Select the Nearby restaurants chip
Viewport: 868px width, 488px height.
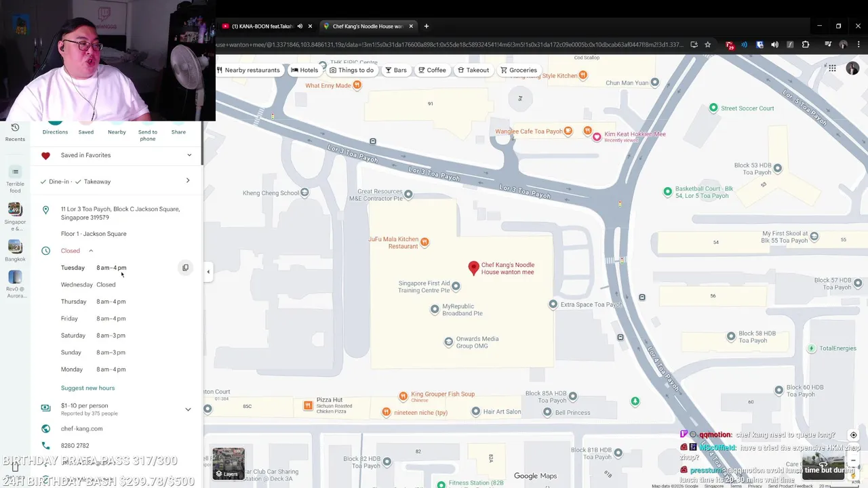[x=249, y=70]
